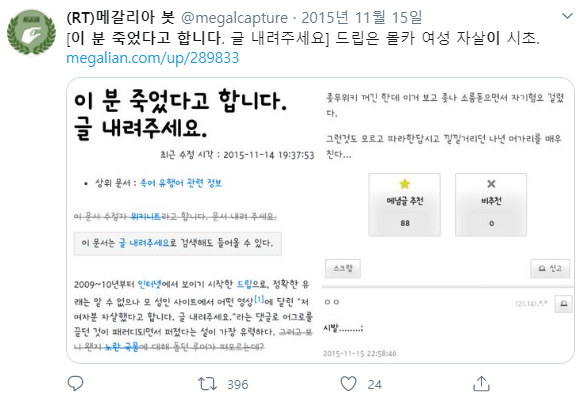Click the 2015년 11월 15일 tweet date
Image resolution: width=585 pixels, height=402 pixels.
coord(362,18)
